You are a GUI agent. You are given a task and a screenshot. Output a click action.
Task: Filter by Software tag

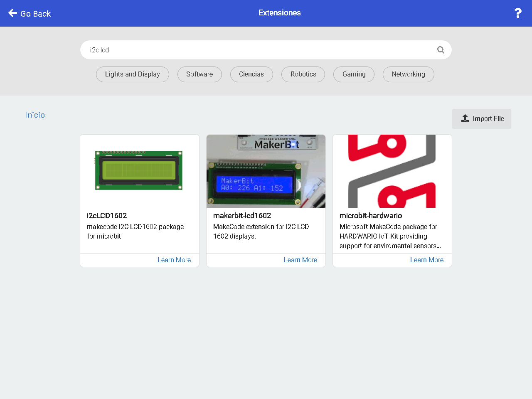199,74
